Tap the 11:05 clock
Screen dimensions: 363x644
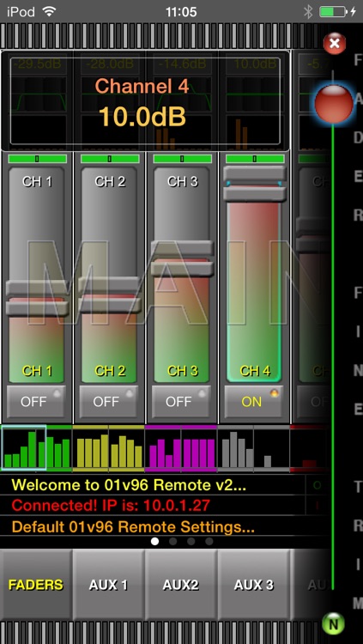pyautogui.click(x=181, y=11)
